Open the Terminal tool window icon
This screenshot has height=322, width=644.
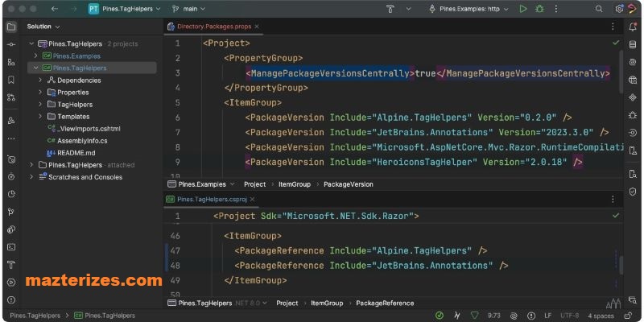pyautogui.click(x=11, y=247)
